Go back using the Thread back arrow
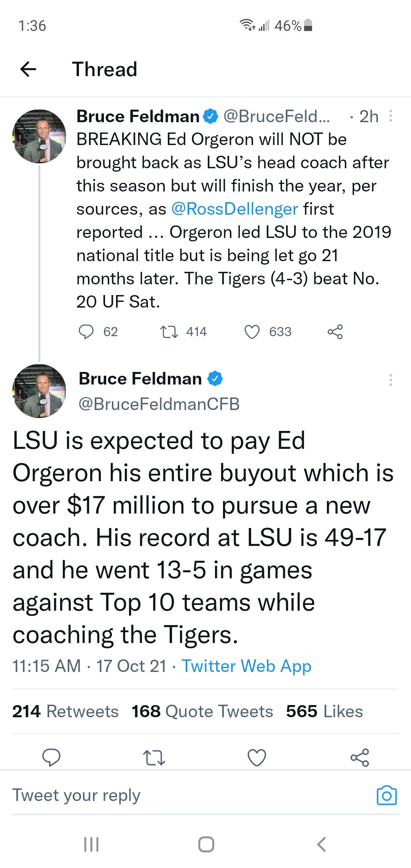The image size is (411, 868). (28, 69)
